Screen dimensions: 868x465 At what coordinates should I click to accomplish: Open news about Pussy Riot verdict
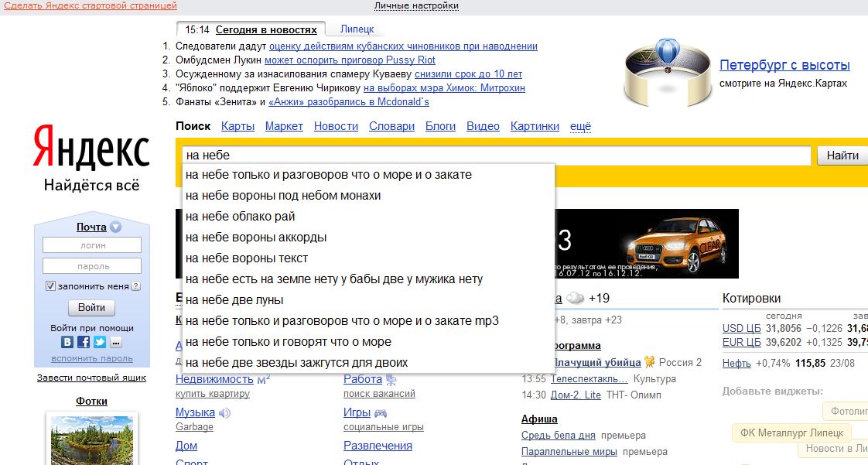(x=350, y=60)
